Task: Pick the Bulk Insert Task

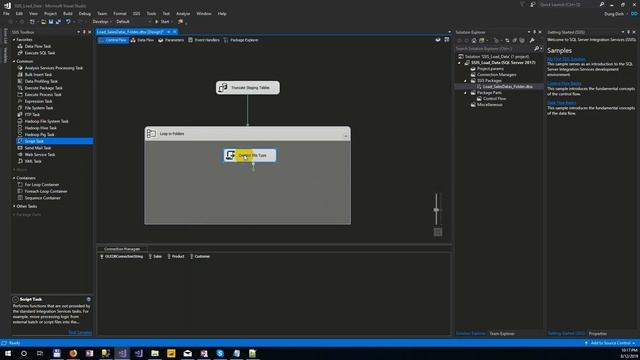Action: coord(38,75)
